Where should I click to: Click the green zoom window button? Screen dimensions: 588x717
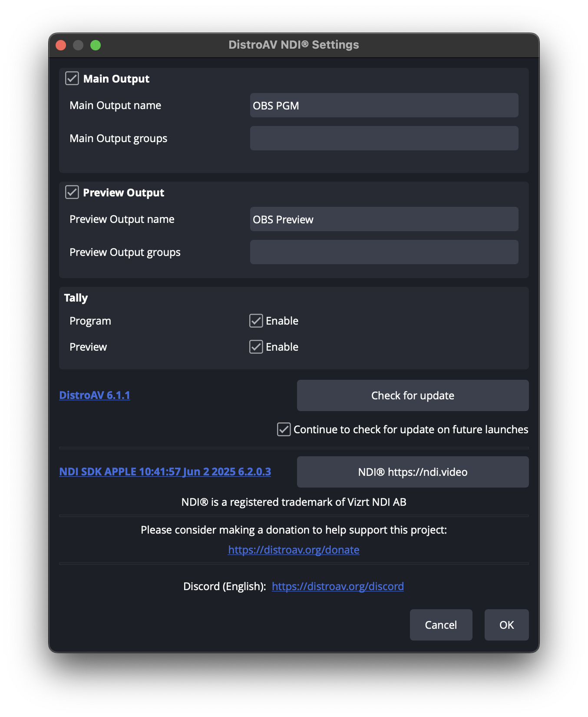coord(96,45)
